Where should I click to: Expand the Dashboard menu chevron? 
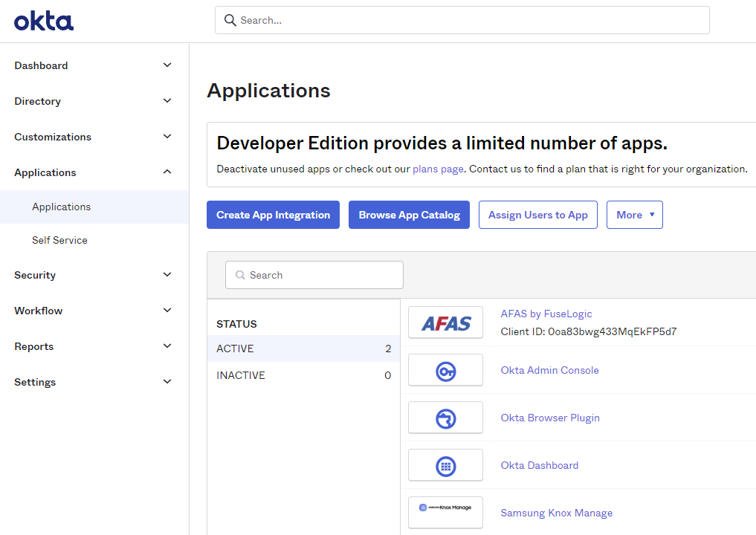pyautogui.click(x=167, y=65)
